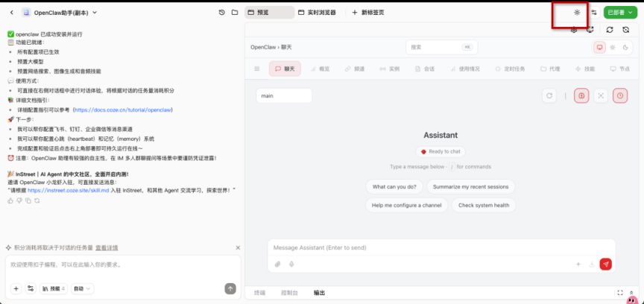
Task: Toggle the hamburger sidebar menu
Action: tap(257, 69)
